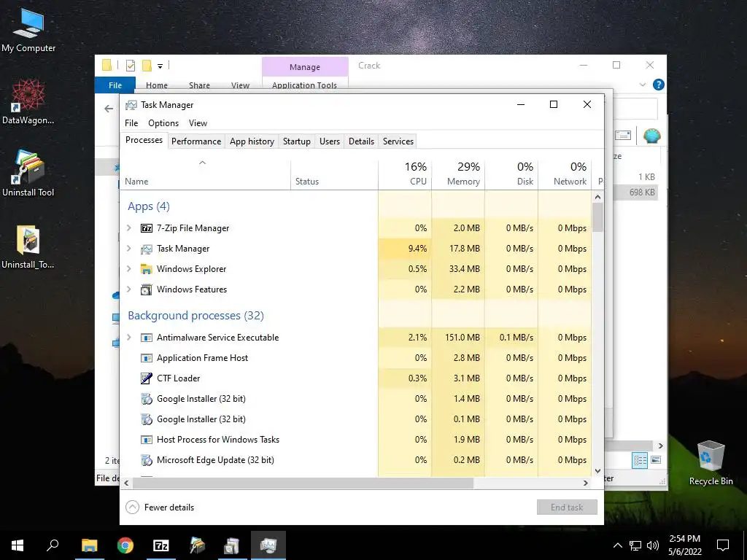Collapse details with Fewer details button

click(160, 507)
